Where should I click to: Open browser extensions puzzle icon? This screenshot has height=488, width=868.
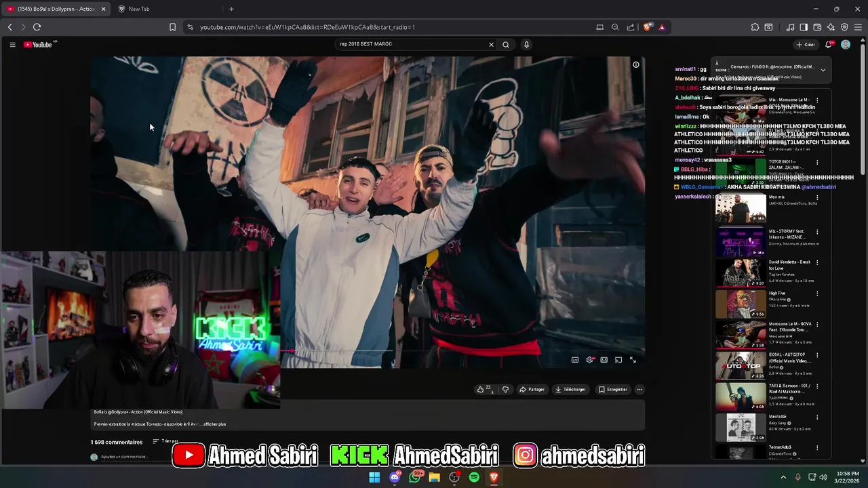[755, 27]
